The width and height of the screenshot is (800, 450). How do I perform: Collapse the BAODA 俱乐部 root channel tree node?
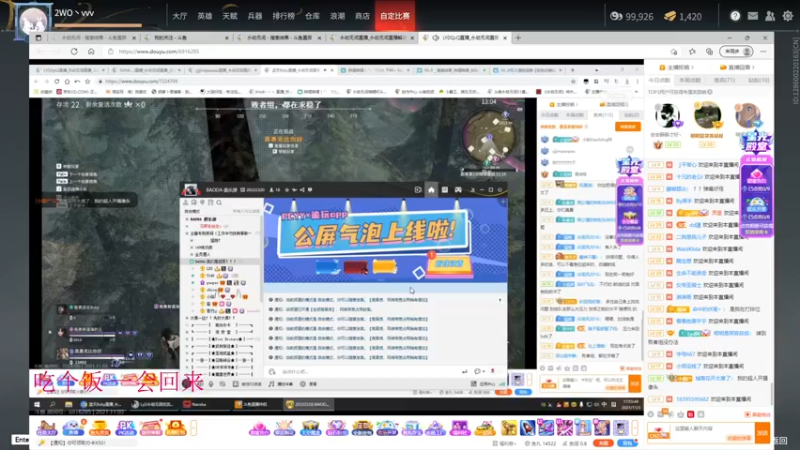coord(187,219)
